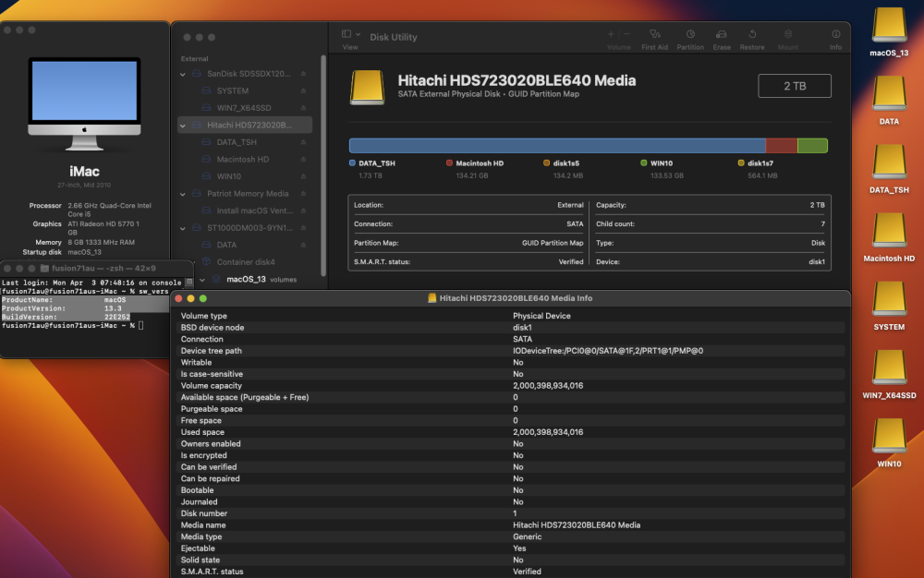Eject the SYSTEM volume in sidebar

[x=303, y=90]
